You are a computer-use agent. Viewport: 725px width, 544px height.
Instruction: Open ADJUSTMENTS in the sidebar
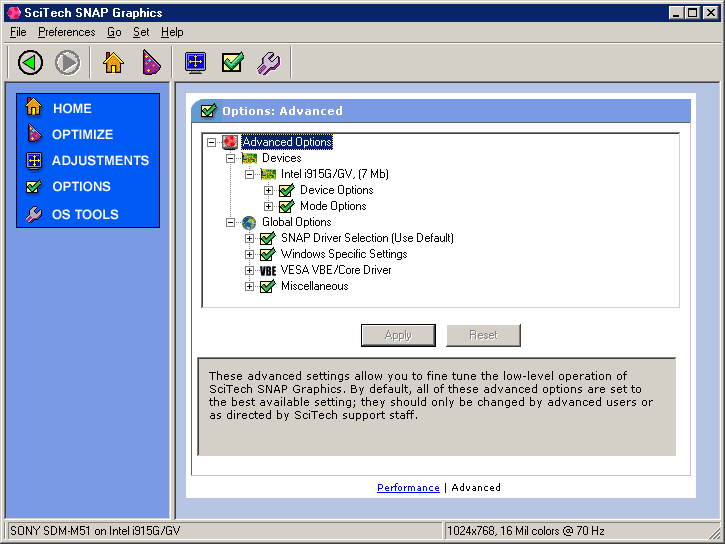(100, 160)
